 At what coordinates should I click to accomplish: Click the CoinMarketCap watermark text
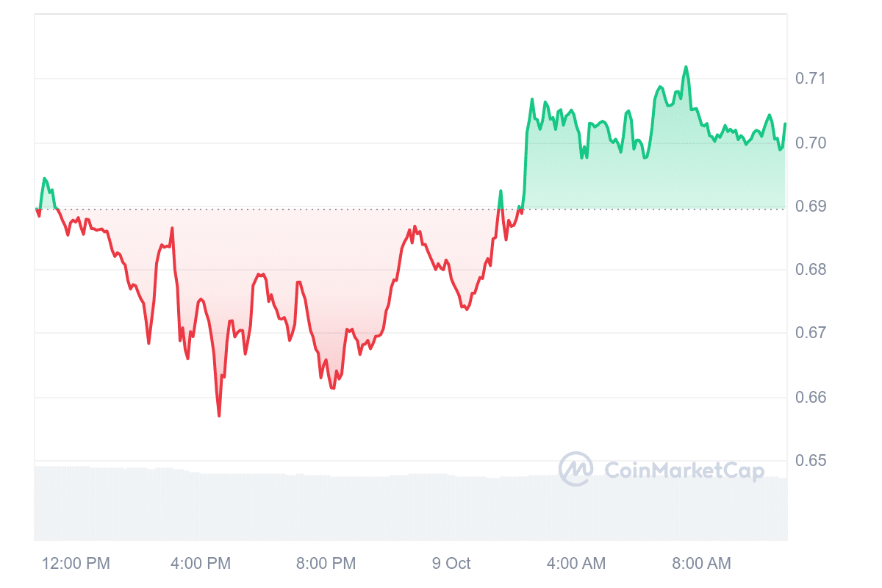tap(684, 470)
